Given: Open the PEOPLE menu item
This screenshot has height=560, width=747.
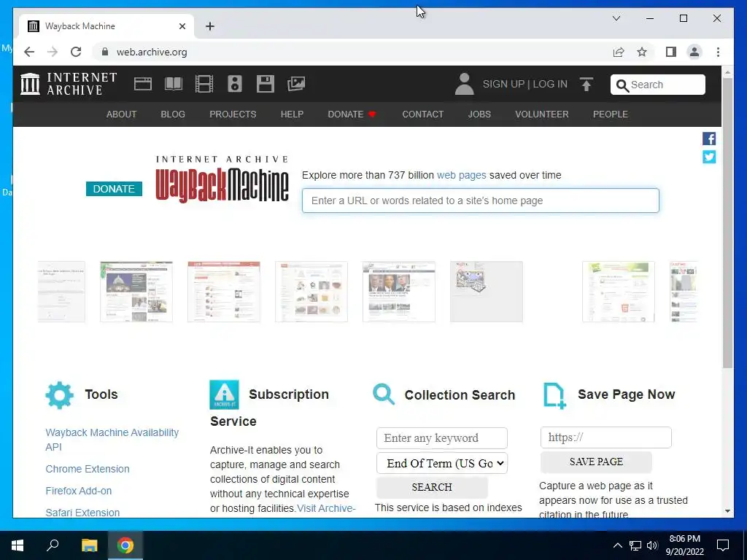Looking at the screenshot, I should [611, 114].
